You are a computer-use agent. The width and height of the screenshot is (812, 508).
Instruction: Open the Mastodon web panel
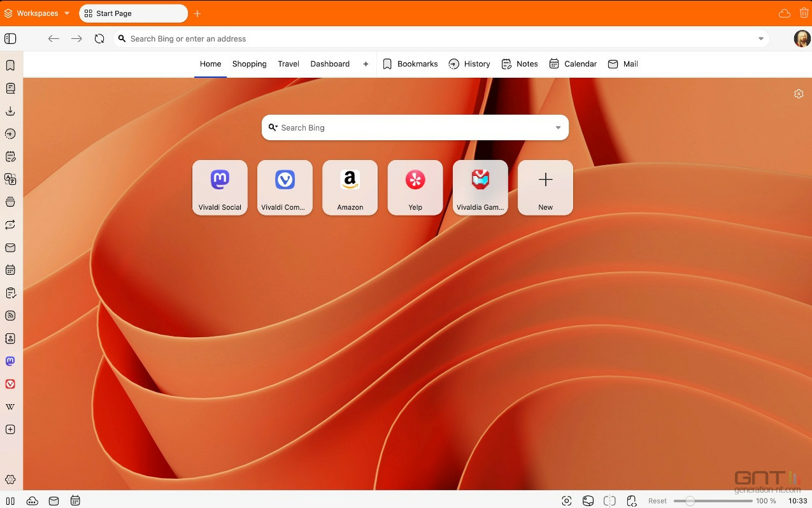coord(10,361)
